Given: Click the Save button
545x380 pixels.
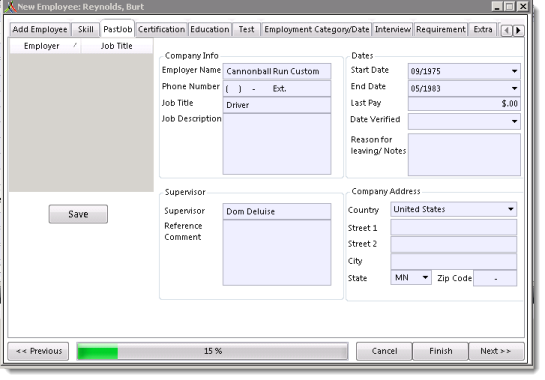Looking at the screenshot, I should point(78,214).
